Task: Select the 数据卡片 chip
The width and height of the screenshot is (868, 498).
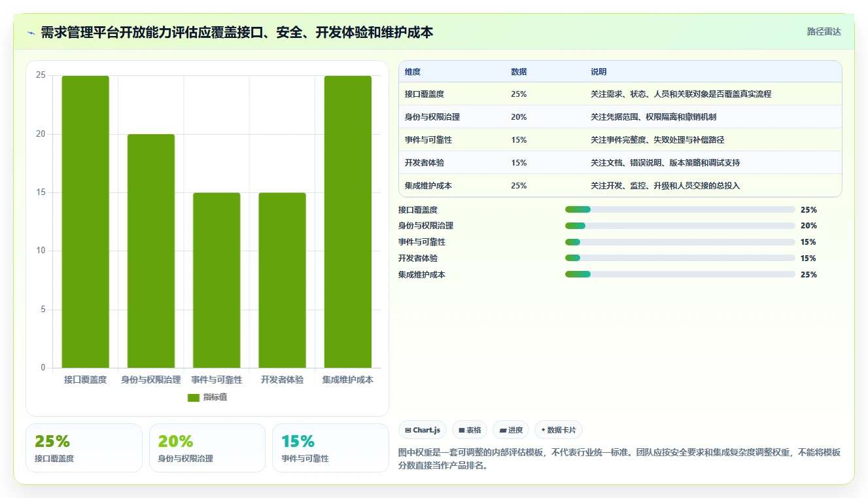Action: point(559,430)
